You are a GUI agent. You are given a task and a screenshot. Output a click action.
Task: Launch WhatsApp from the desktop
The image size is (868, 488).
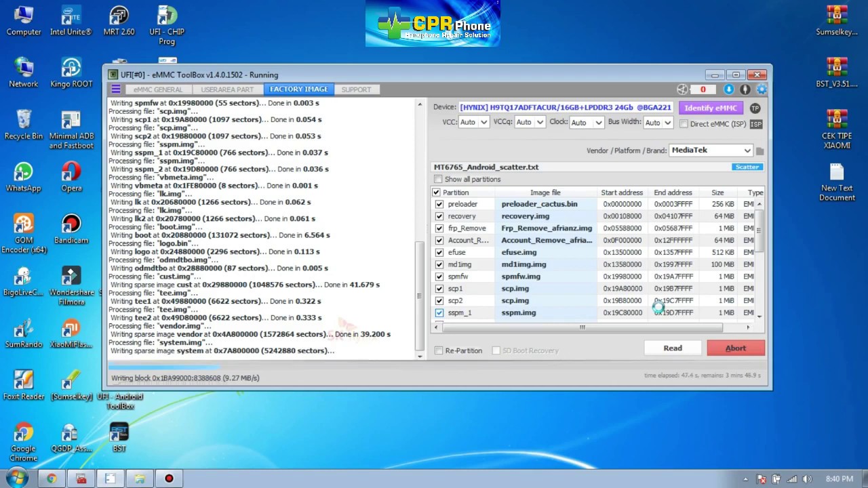[x=24, y=178]
